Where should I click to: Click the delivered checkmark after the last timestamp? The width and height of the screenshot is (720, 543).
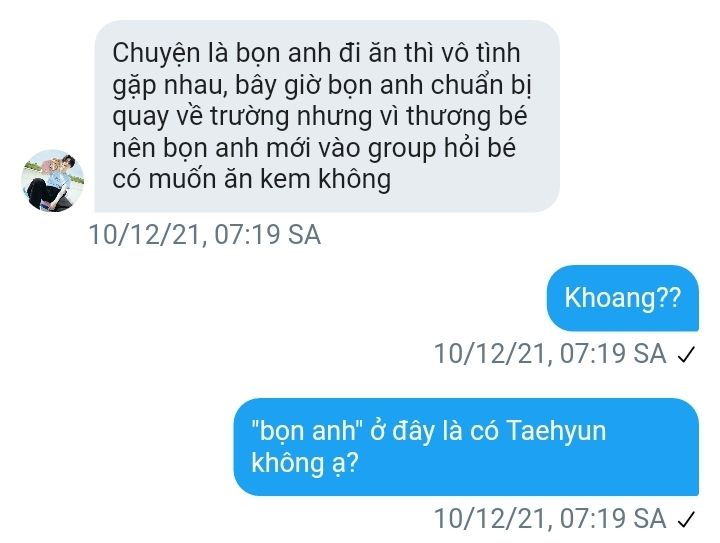[686, 519]
